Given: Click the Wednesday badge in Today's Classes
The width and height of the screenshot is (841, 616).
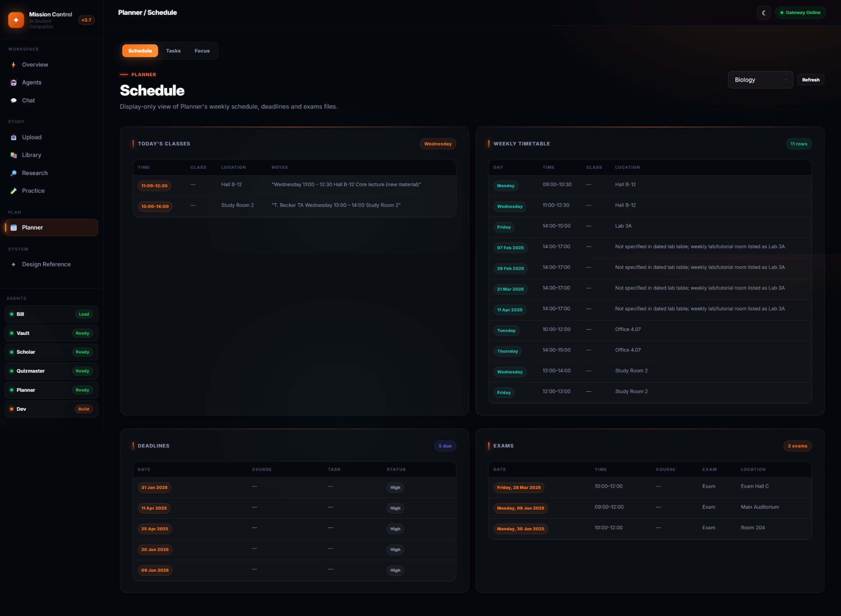Looking at the screenshot, I should [438, 144].
